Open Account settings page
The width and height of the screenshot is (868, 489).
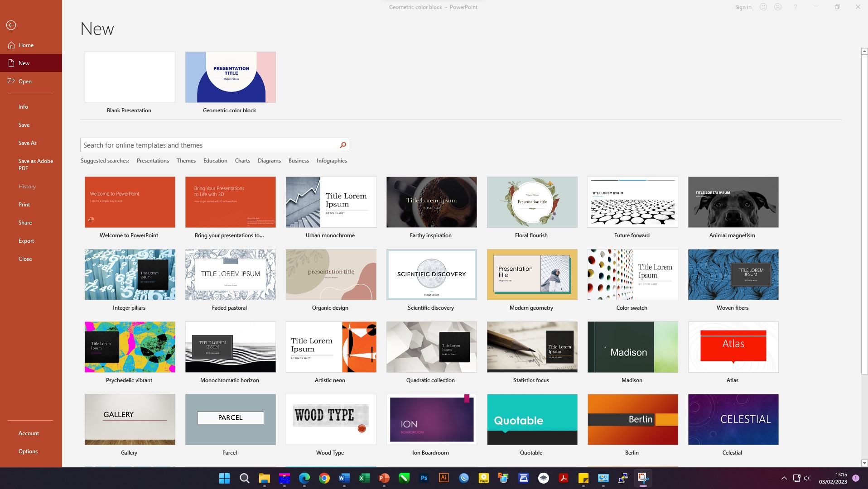29,433
